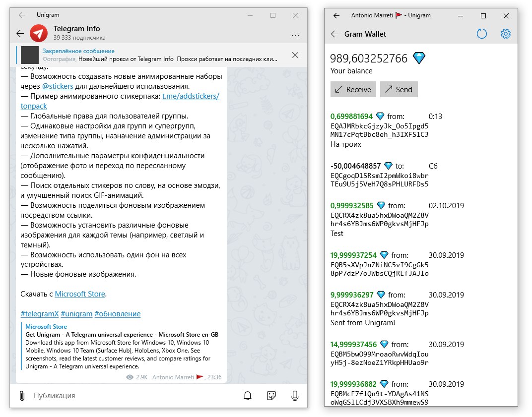Follow the Microsoft Store download link

point(80,294)
